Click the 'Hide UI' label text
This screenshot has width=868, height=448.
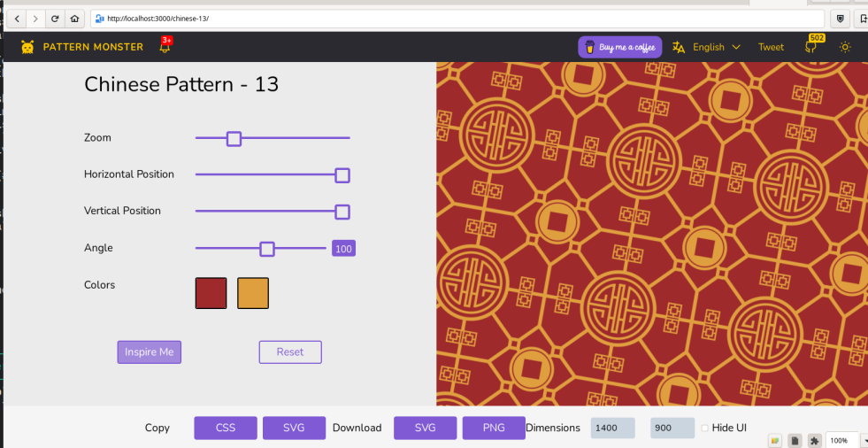pos(729,428)
